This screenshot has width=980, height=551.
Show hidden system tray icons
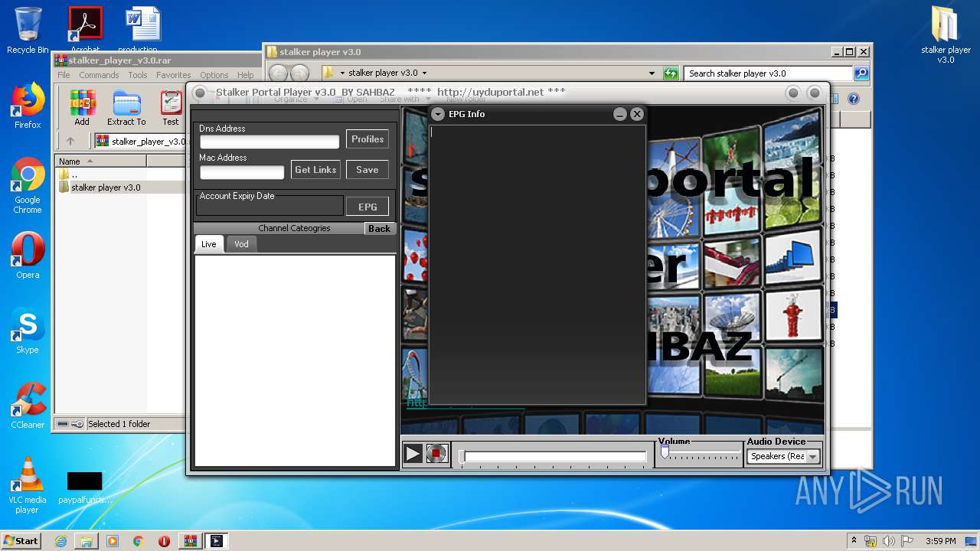[854, 540]
